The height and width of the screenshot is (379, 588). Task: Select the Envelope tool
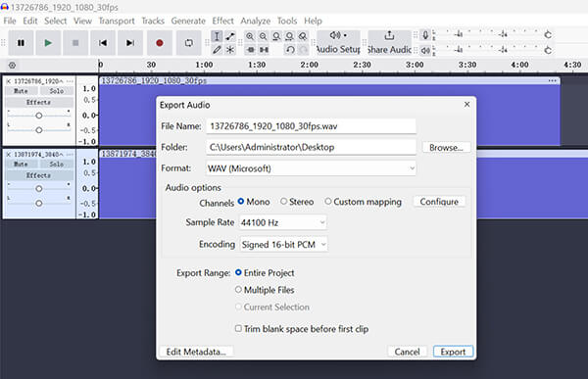(230, 36)
